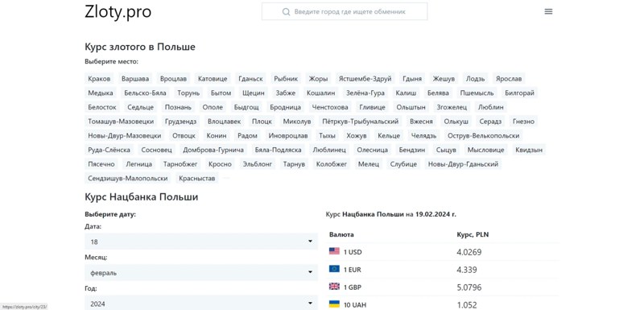Choose the Жоры city tag

point(318,78)
